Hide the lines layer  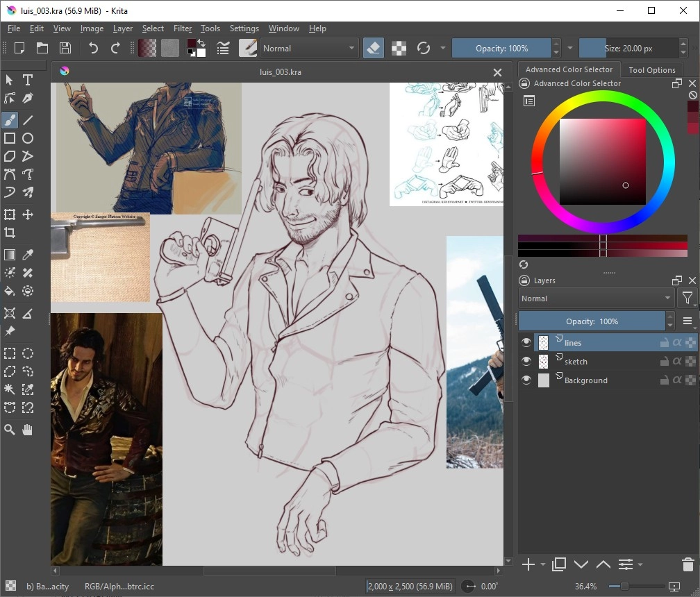526,342
